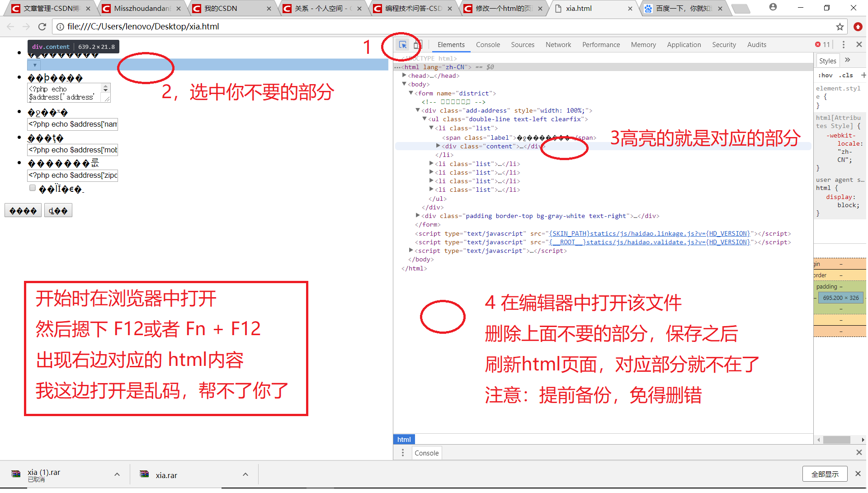Open the highlighted select dropdown on the page

pos(34,65)
